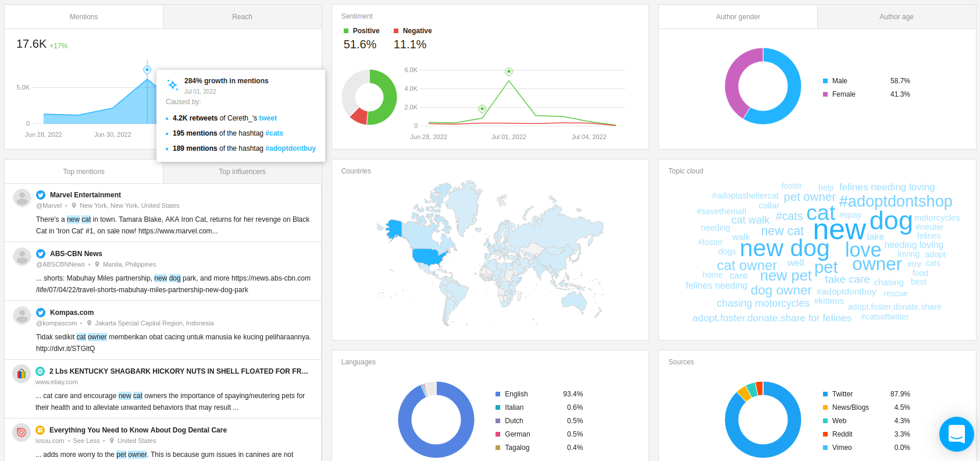Click Kompas.com profile avatar
This screenshot has height=461, width=980.
click(22, 315)
